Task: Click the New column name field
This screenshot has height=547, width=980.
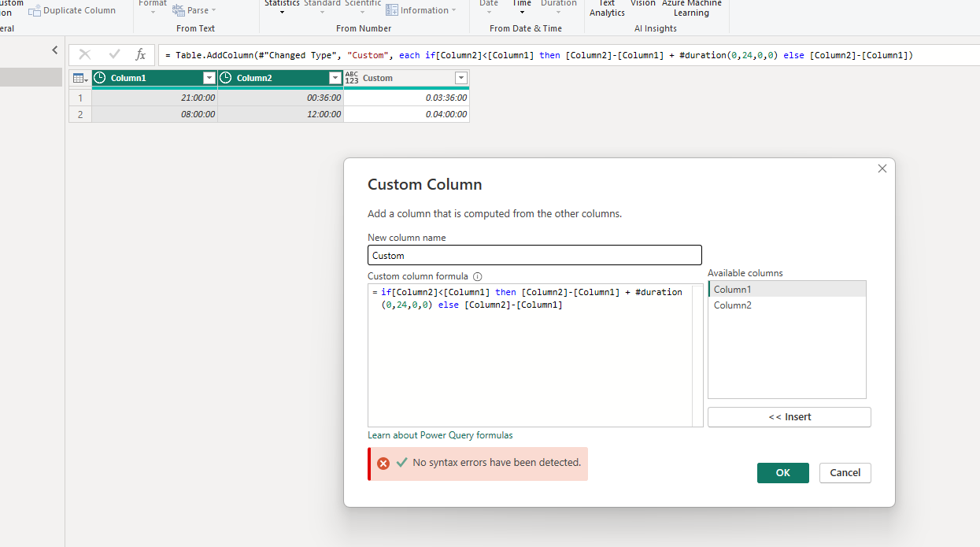Action: 534,255
